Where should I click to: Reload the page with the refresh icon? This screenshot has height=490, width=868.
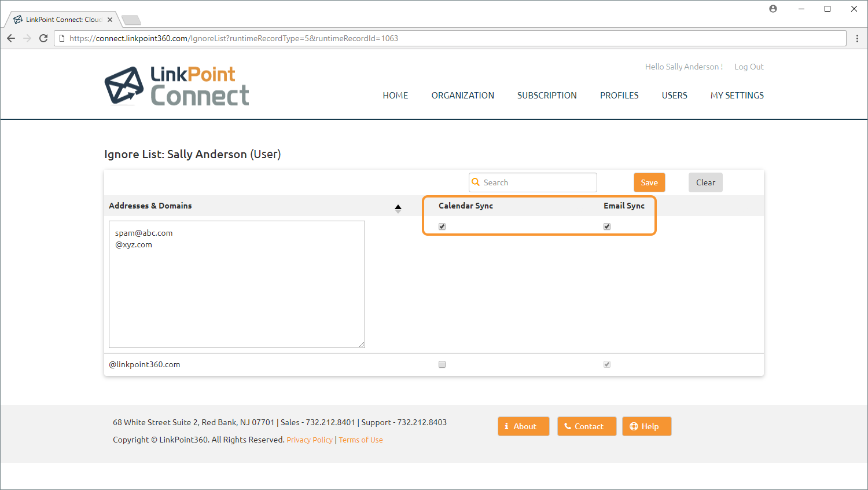point(43,38)
